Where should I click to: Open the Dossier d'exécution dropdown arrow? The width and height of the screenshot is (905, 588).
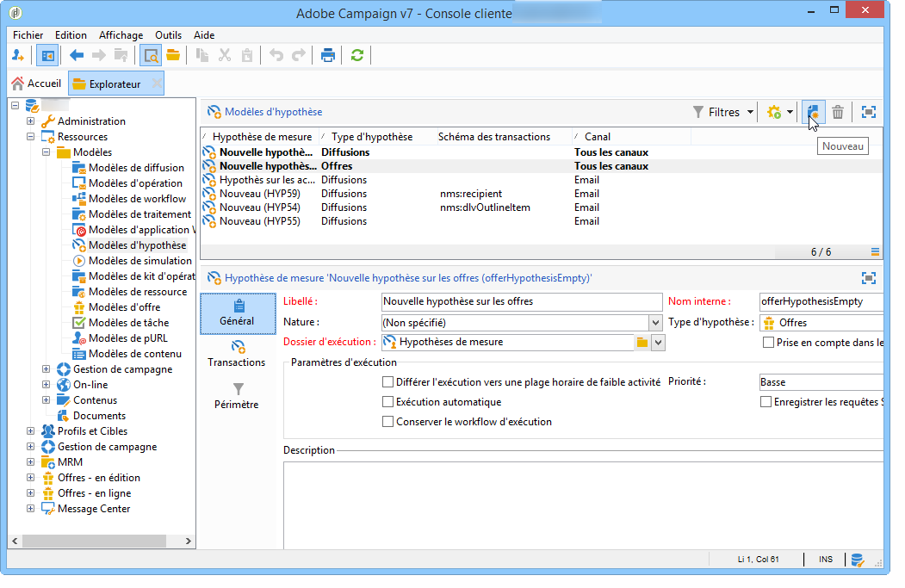click(659, 343)
